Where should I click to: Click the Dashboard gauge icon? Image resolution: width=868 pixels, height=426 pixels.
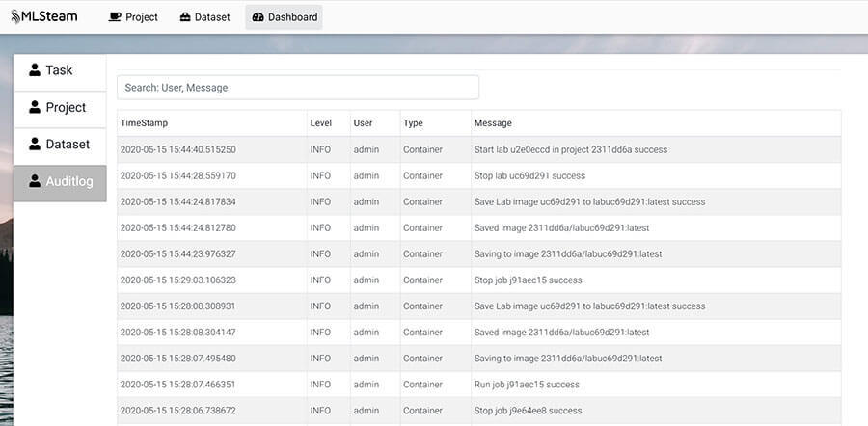click(258, 17)
